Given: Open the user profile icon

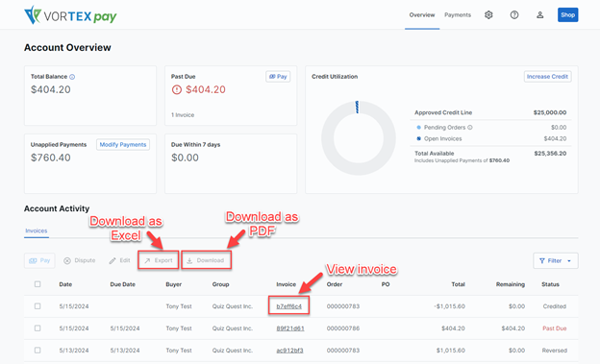Looking at the screenshot, I should [540, 15].
